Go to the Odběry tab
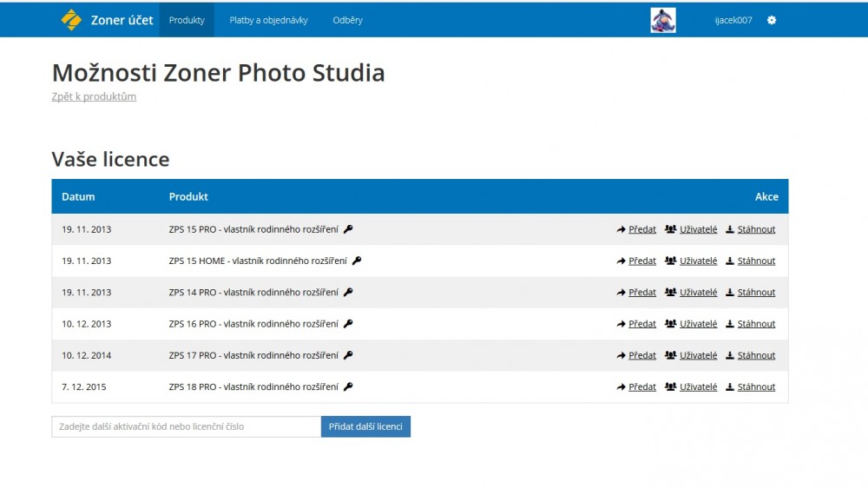Image resolution: width=868 pixels, height=489 pixels. pos(347,20)
